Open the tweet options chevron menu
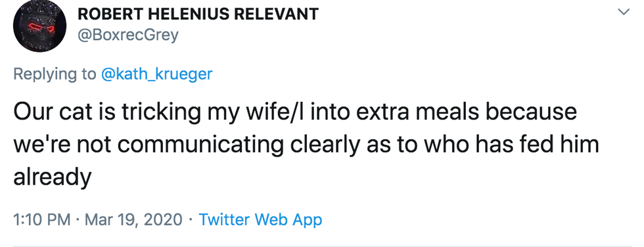This screenshot has width=644, height=247. (x=624, y=12)
